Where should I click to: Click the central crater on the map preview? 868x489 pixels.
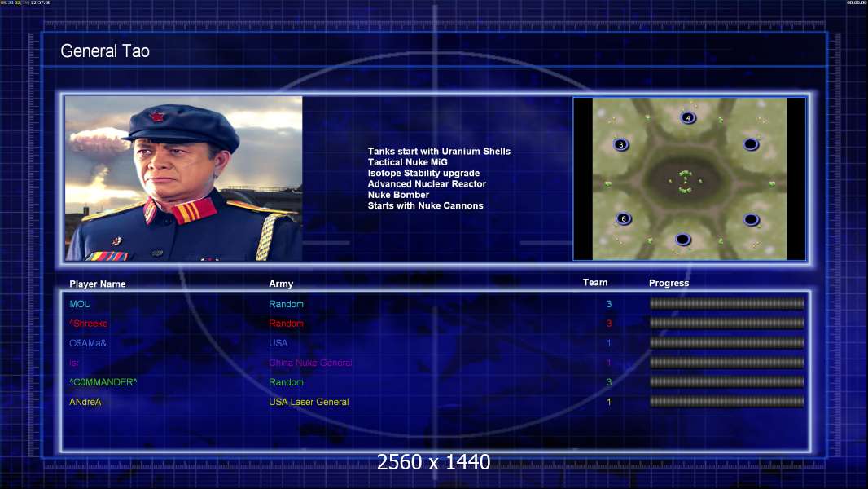coord(686,181)
